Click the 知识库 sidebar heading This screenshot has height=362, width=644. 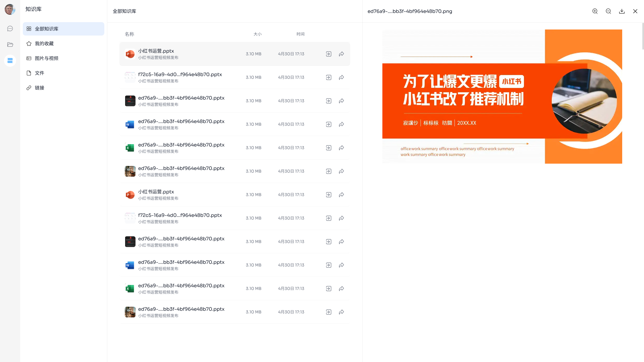click(34, 9)
